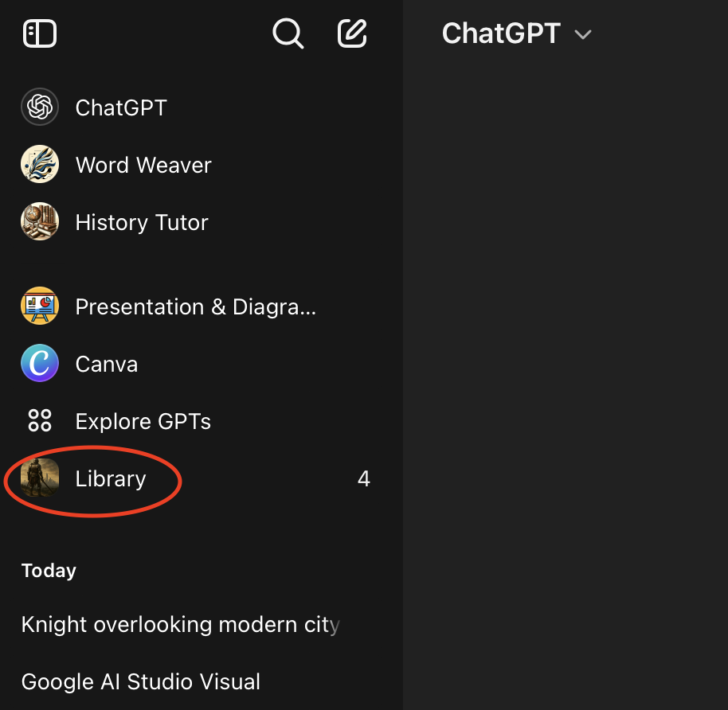This screenshot has width=728, height=710.
Task: Click the Explore GPTs text label
Action: 143,421
